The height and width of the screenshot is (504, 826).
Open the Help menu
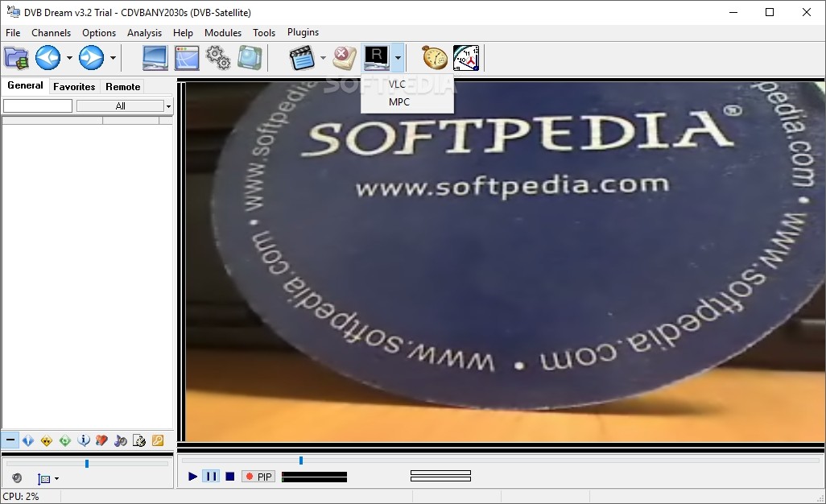[183, 33]
